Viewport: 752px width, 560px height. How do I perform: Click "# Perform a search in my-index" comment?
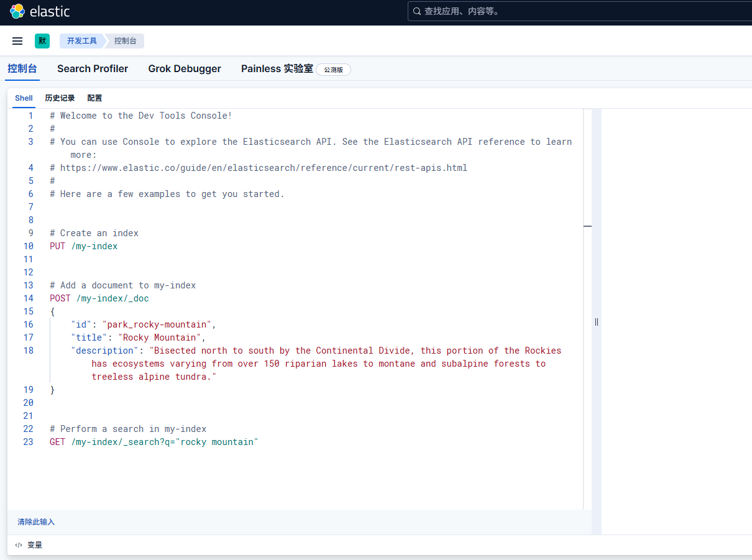click(x=128, y=429)
